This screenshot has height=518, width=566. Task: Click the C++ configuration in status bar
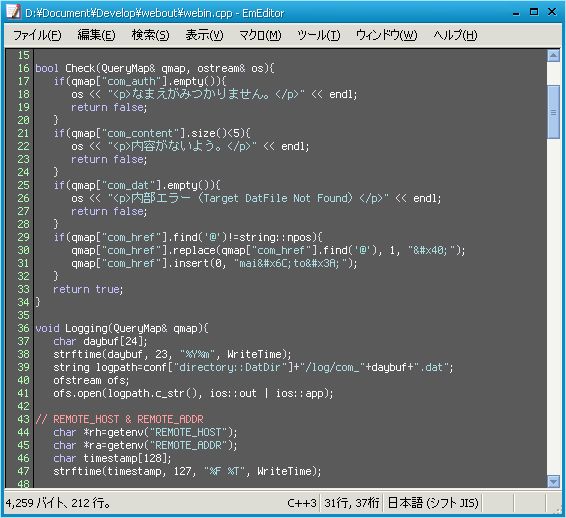coord(302,503)
